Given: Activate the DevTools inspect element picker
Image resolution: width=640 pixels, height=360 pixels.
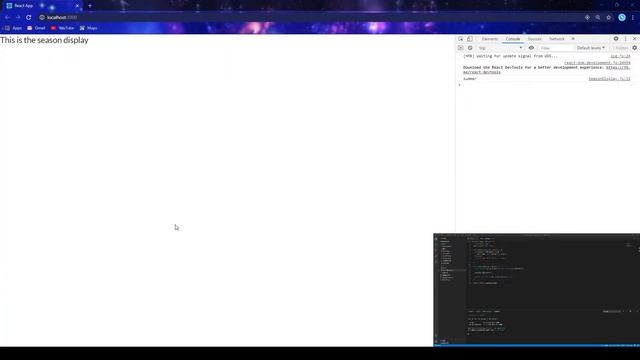Looking at the screenshot, I should click(x=461, y=39).
